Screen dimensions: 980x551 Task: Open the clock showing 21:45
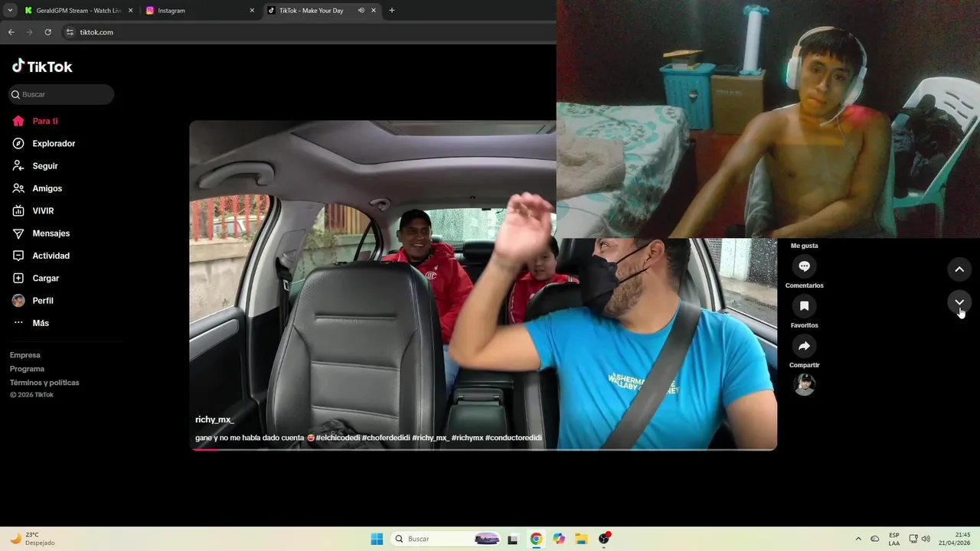coord(954,539)
